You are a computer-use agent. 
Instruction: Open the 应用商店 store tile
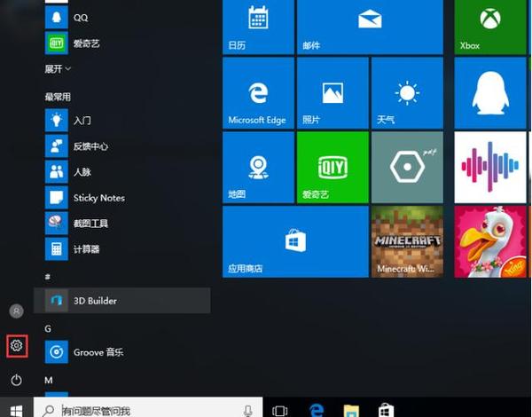click(294, 242)
